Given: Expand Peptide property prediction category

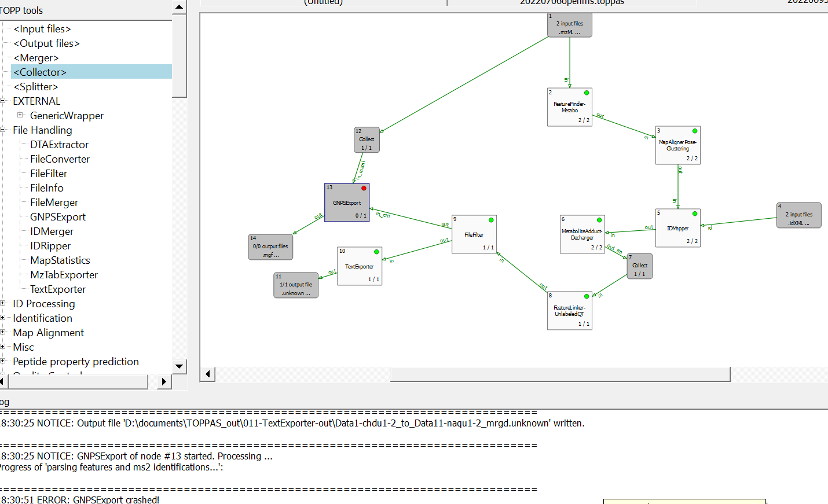Looking at the screenshot, I should tap(3, 361).
